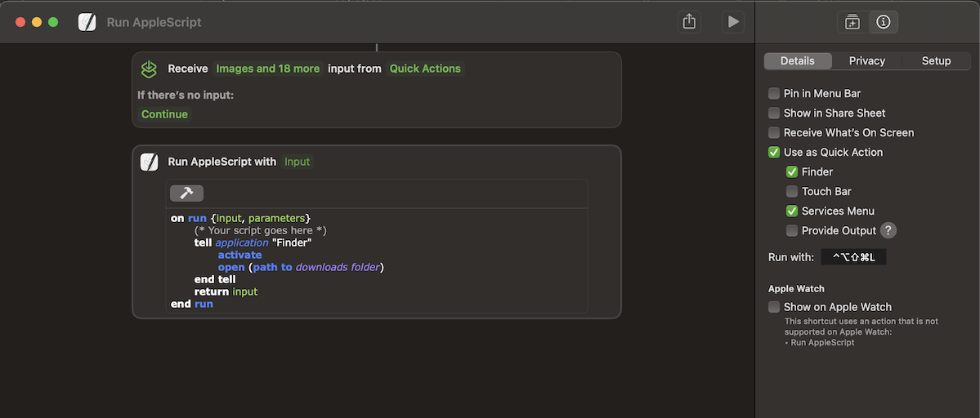
Task: Open the action library panel icon
Action: pyautogui.click(x=852, y=22)
